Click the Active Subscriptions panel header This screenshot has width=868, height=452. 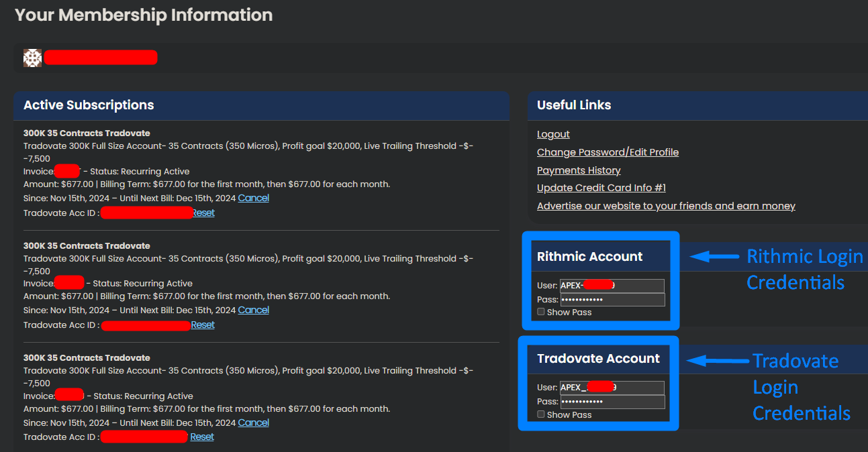pos(261,105)
